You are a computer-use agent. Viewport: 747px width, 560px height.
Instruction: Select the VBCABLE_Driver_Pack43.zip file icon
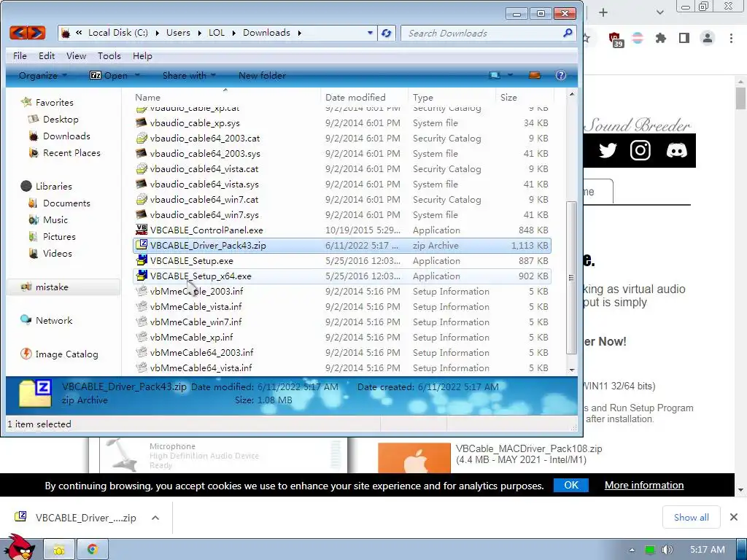click(x=142, y=245)
